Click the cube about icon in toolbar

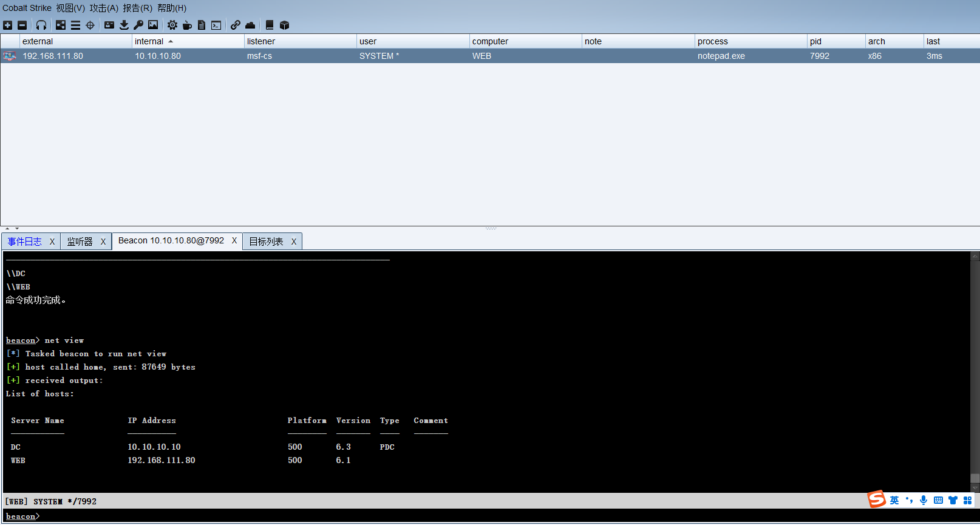pyautogui.click(x=284, y=25)
